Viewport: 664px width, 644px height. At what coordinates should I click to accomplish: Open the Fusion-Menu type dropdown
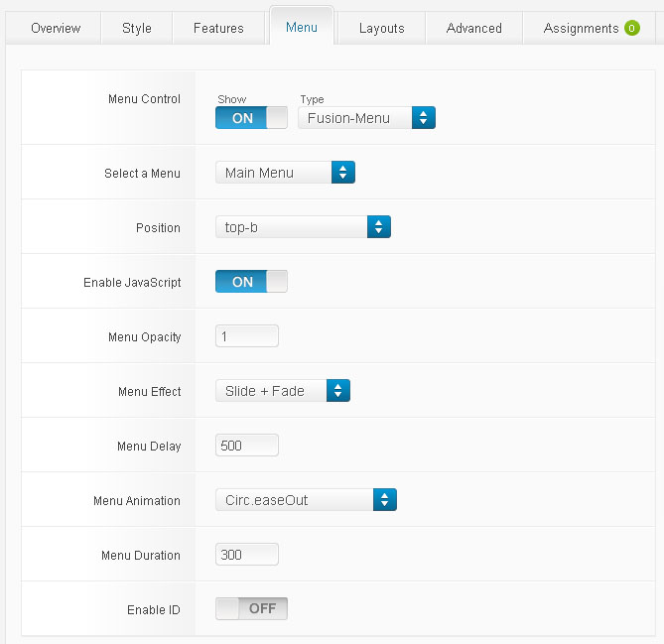(x=366, y=118)
